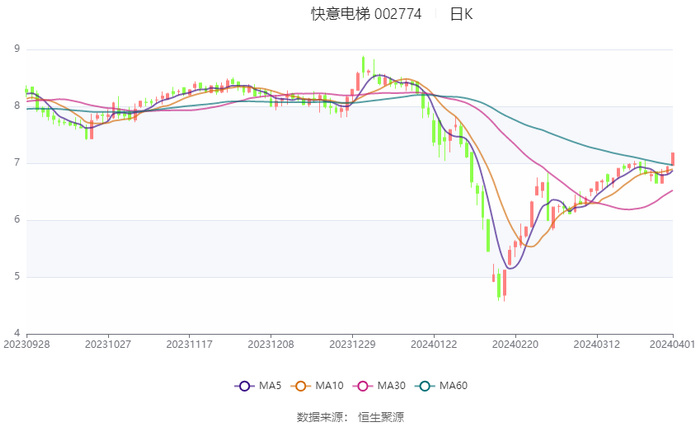700x427 pixels.
Task: Click the 9 price axis label
Action: coord(17,49)
